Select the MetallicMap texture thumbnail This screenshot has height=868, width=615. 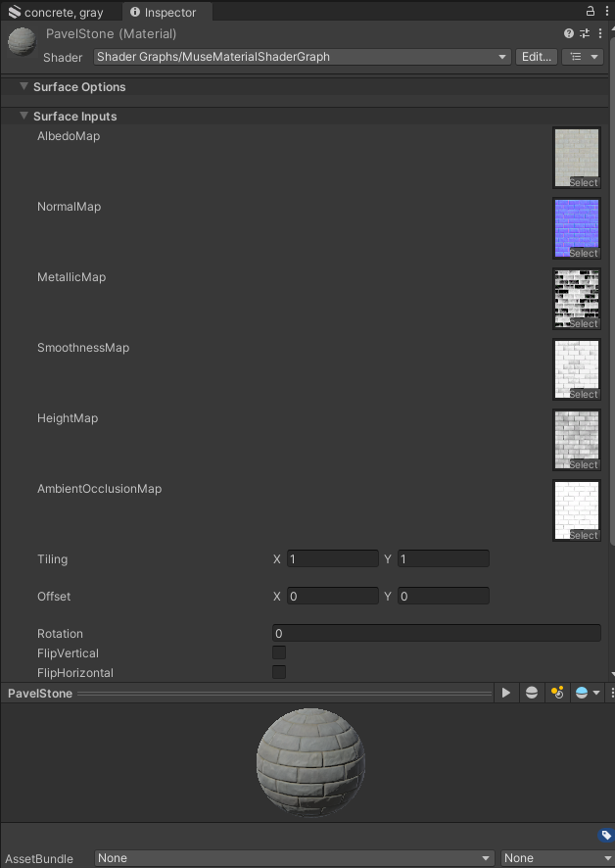pyautogui.click(x=577, y=299)
